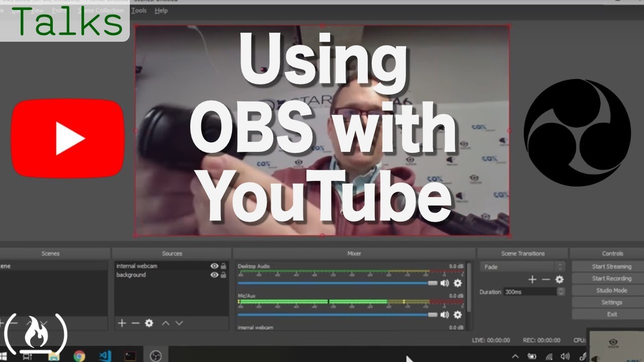The width and height of the screenshot is (644, 362).
Task: Show hidden system tray icons
Action: (x=515, y=356)
